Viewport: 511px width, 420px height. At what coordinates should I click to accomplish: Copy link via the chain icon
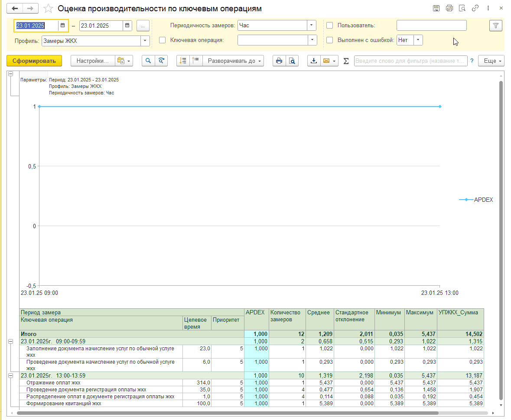475,8
